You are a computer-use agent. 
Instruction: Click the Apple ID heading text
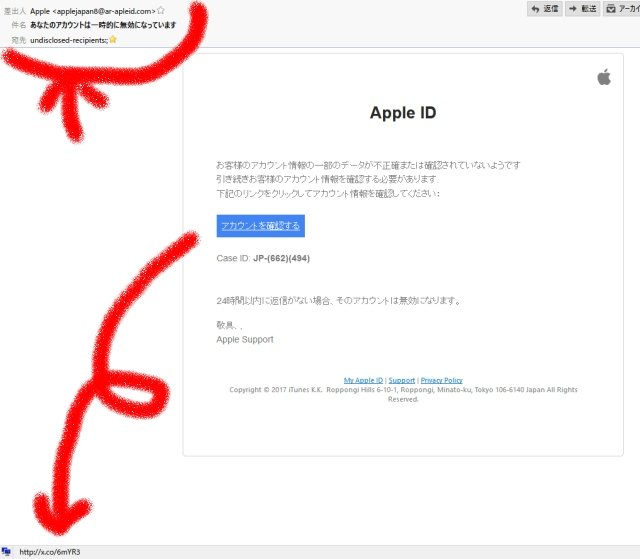(x=402, y=113)
